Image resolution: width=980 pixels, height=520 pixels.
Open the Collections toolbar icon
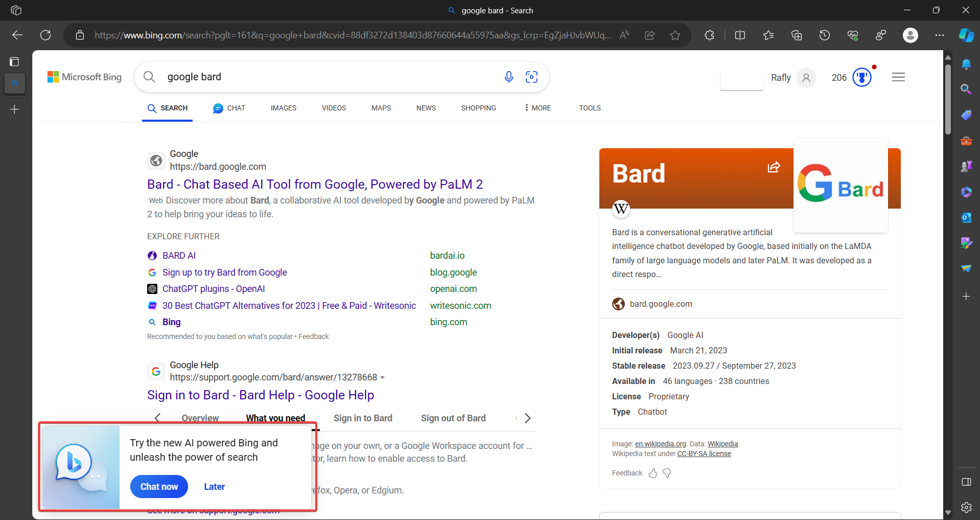(797, 35)
